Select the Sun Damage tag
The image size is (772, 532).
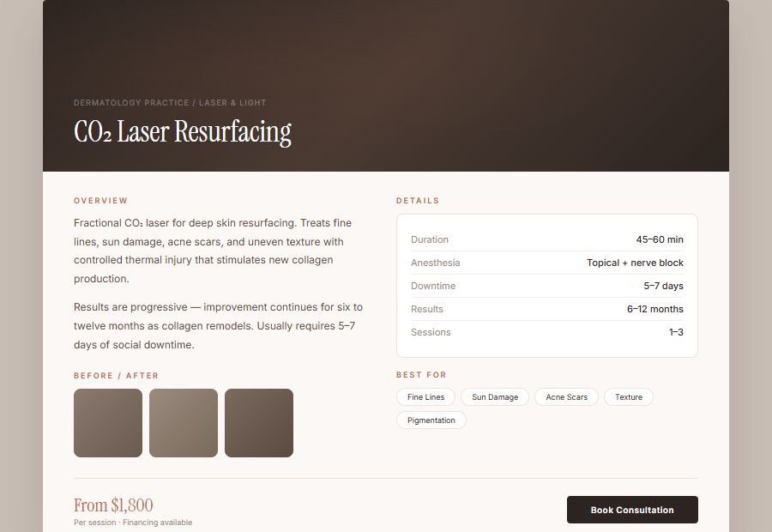(495, 397)
